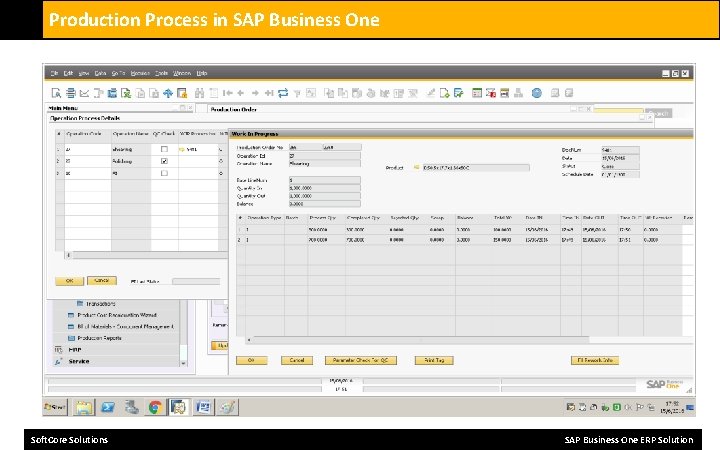
Task: Open the View menu
Action: (84, 73)
